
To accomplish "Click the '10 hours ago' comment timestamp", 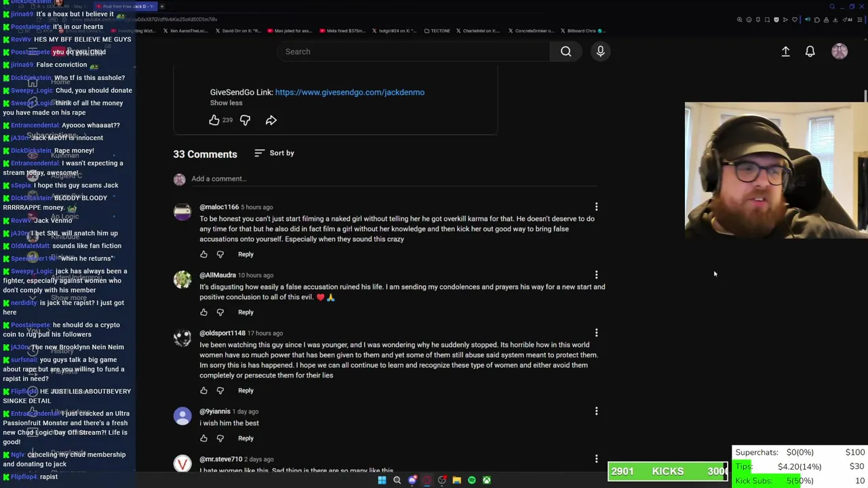I will [256, 274].
